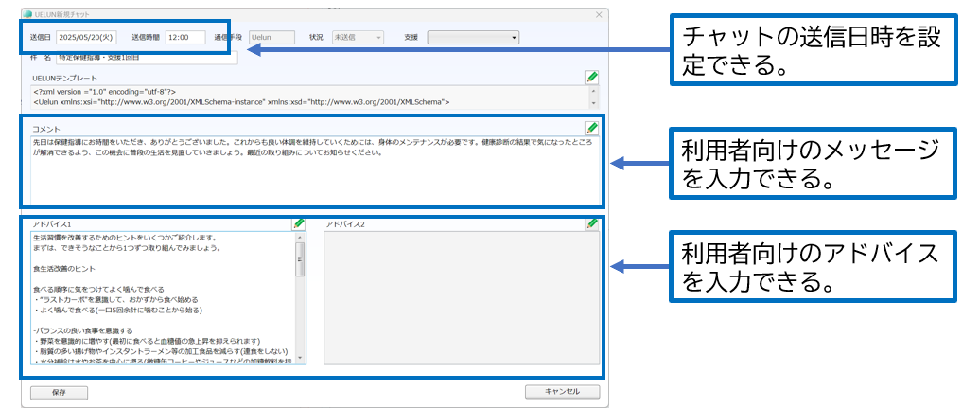Screen dimensions: 980x409
Task: Click the 件名 subject text field
Action: pos(147,58)
